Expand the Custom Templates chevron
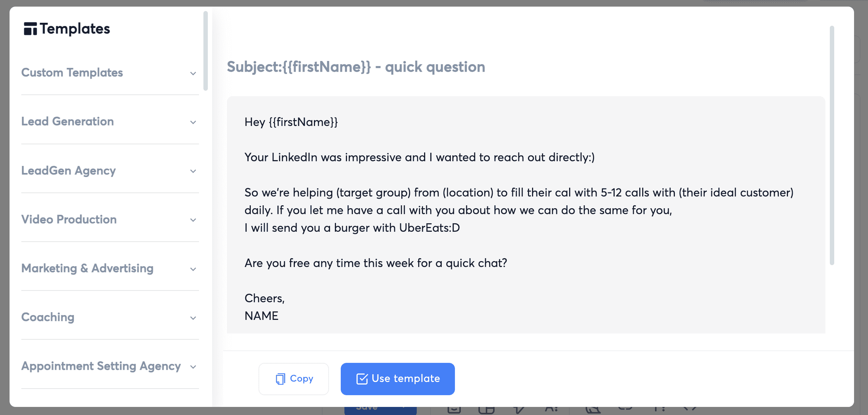This screenshot has height=415, width=868. 193,73
